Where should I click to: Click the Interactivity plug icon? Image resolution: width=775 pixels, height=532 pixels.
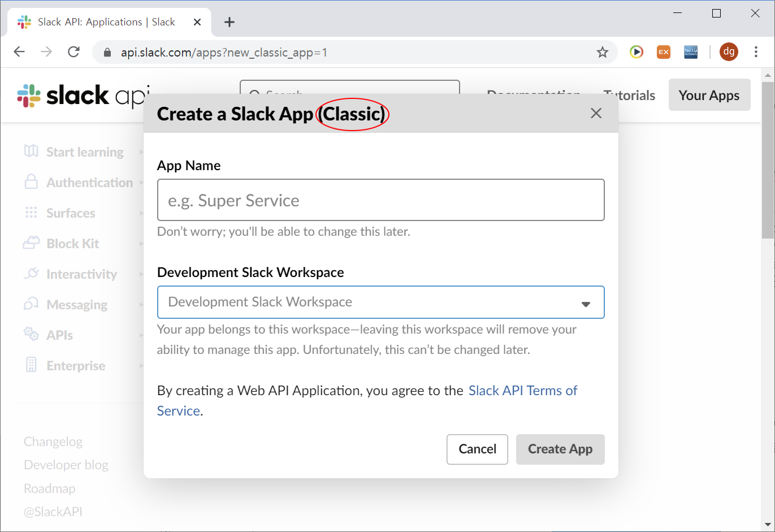pyautogui.click(x=31, y=273)
